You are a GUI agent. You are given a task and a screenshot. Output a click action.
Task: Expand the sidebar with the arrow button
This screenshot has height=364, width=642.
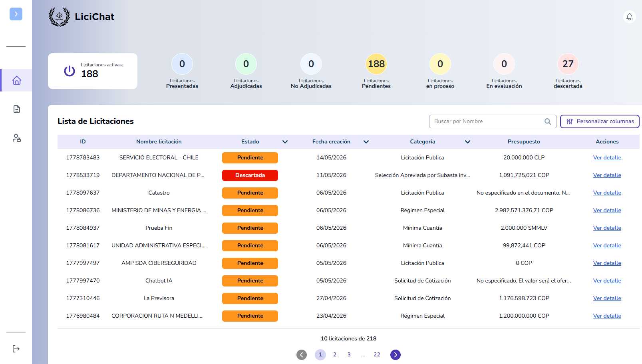coord(16,14)
